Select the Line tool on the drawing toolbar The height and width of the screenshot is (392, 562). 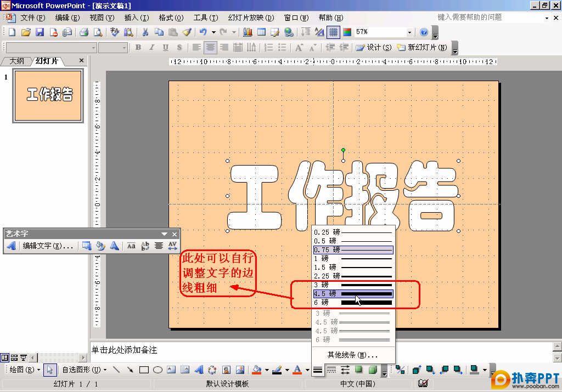pos(116,370)
